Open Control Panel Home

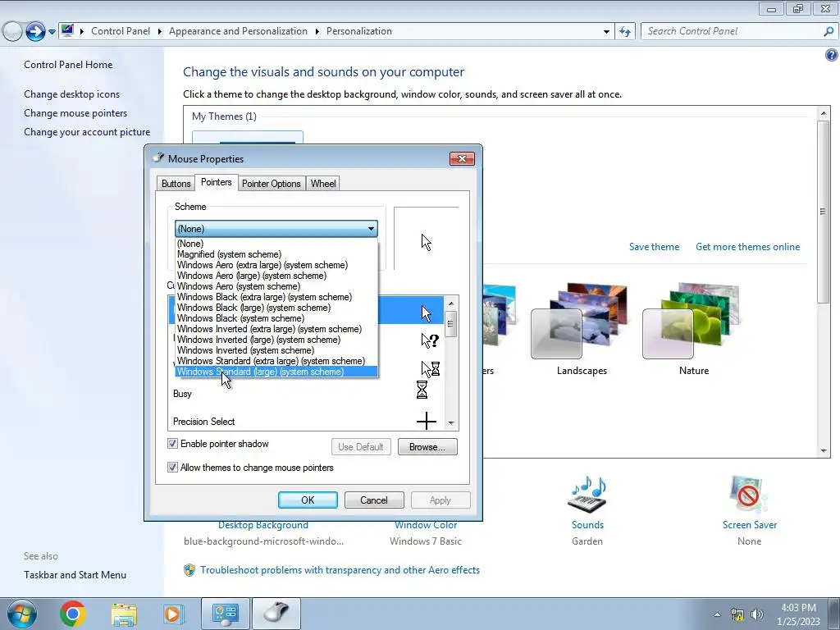pyautogui.click(x=68, y=64)
